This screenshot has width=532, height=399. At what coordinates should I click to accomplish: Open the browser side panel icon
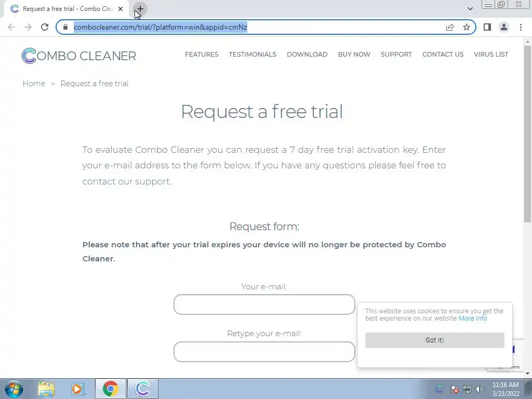point(487,27)
